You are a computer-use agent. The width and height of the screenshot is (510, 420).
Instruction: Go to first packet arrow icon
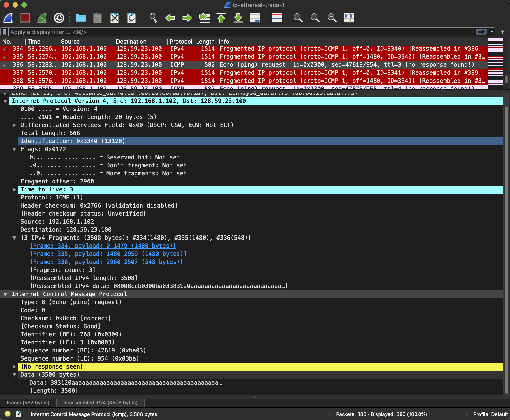tap(221, 18)
